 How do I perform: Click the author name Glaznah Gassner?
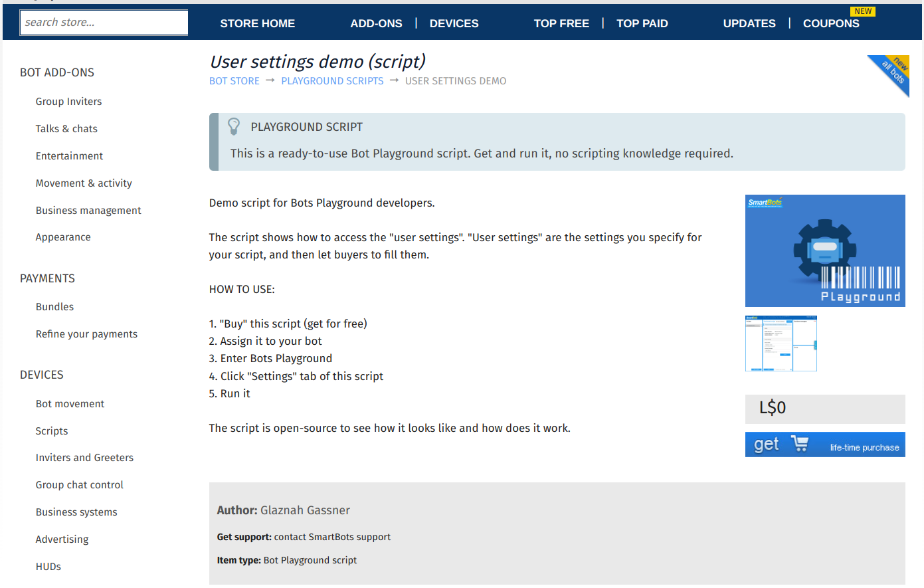[x=305, y=510]
